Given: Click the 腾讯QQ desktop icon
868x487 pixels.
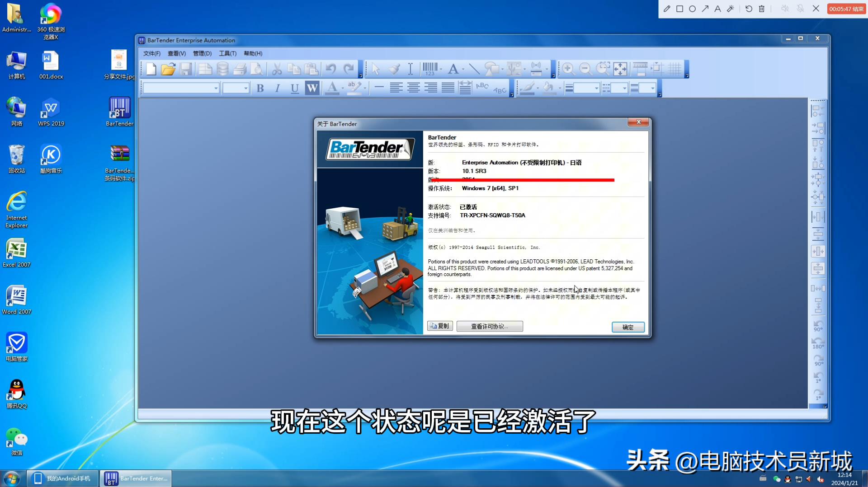Looking at the screenshot, I should point(17,394).
